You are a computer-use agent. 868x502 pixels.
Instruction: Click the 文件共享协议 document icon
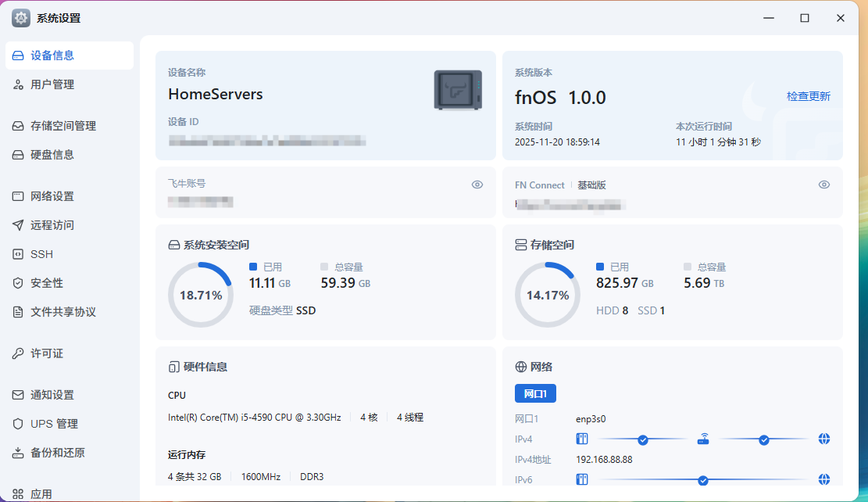[18, 312]
